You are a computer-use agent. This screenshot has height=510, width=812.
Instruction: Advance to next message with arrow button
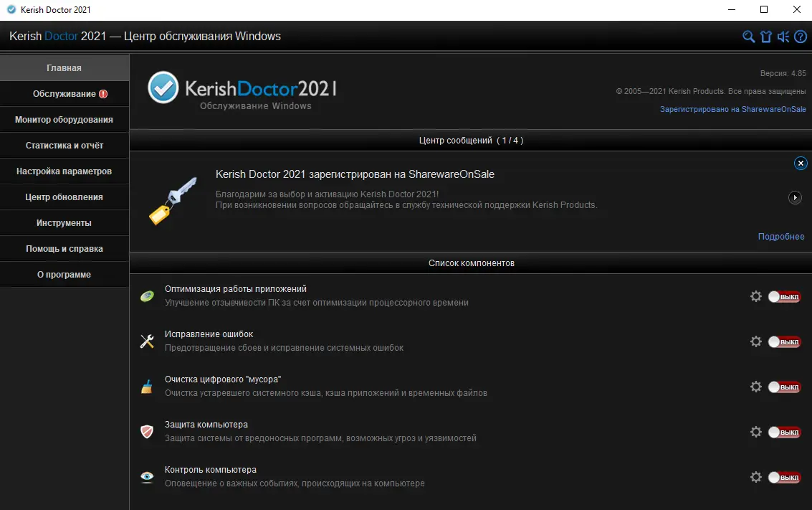(794, 197)
